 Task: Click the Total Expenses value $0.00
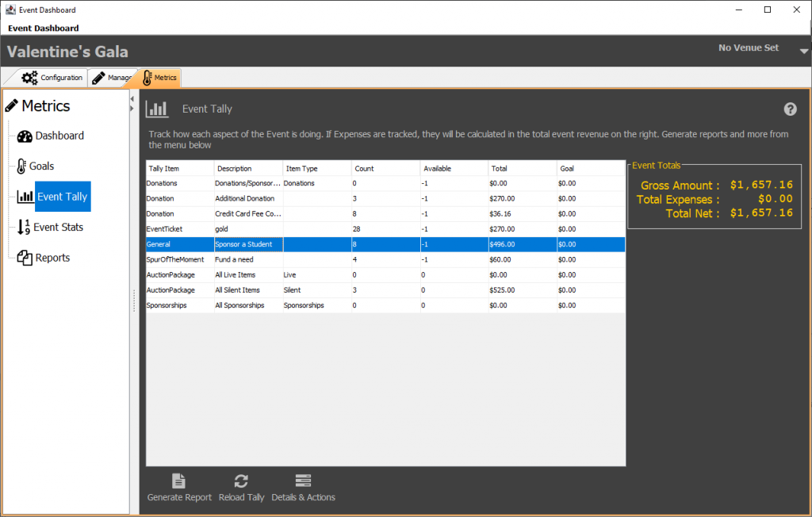point(776,199)
